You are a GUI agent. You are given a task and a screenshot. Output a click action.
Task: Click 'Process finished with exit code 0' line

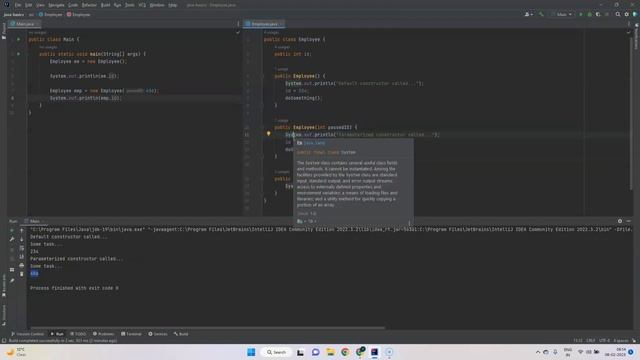(74, 288)
